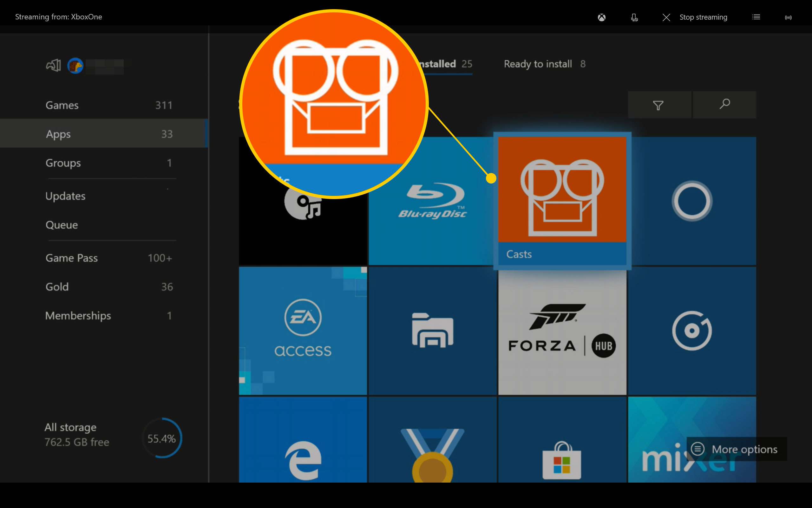
Task: Launch the Microsoft Edge app tile
Action: (303, 439)
